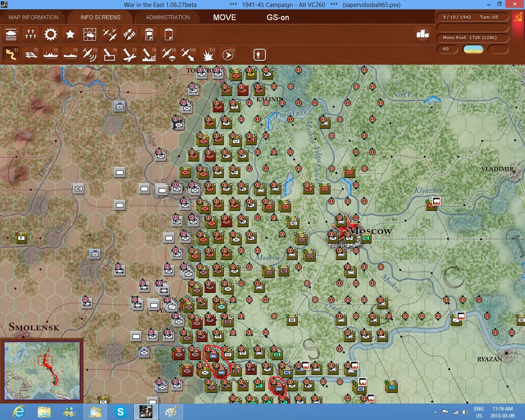Select the F1 move mode
This screenshot has height=420, width=525.
pyautogui.click(x=11, y=55)
